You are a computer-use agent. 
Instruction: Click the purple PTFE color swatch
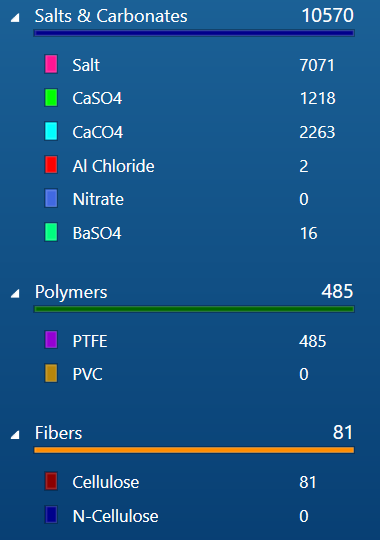click(51, 340)
